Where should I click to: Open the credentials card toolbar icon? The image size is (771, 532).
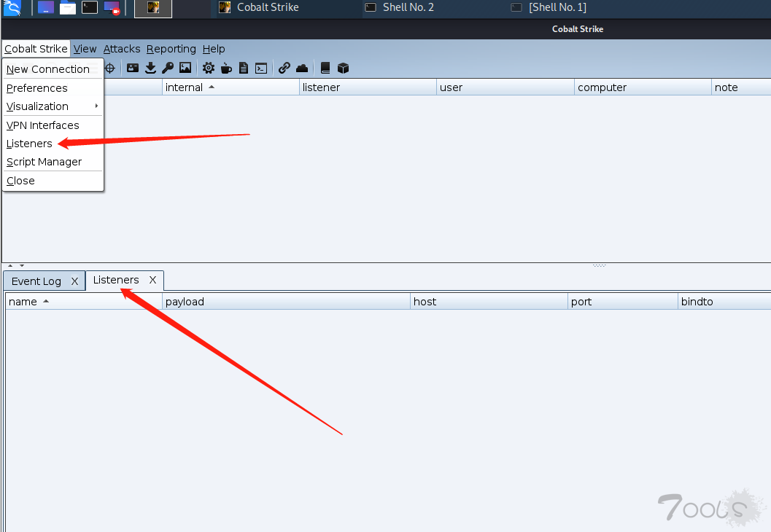click(x=133, y=69)
